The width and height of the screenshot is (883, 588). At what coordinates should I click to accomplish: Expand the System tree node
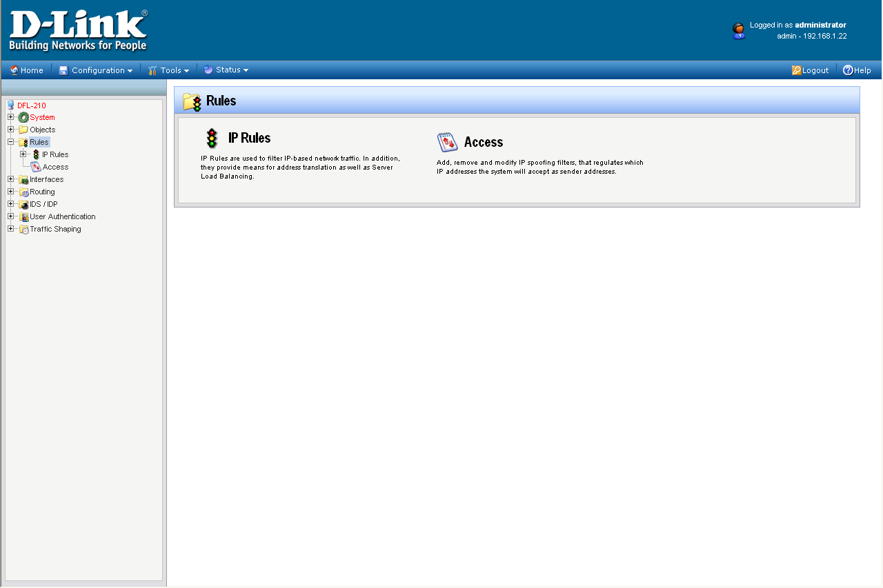[10, 117]
